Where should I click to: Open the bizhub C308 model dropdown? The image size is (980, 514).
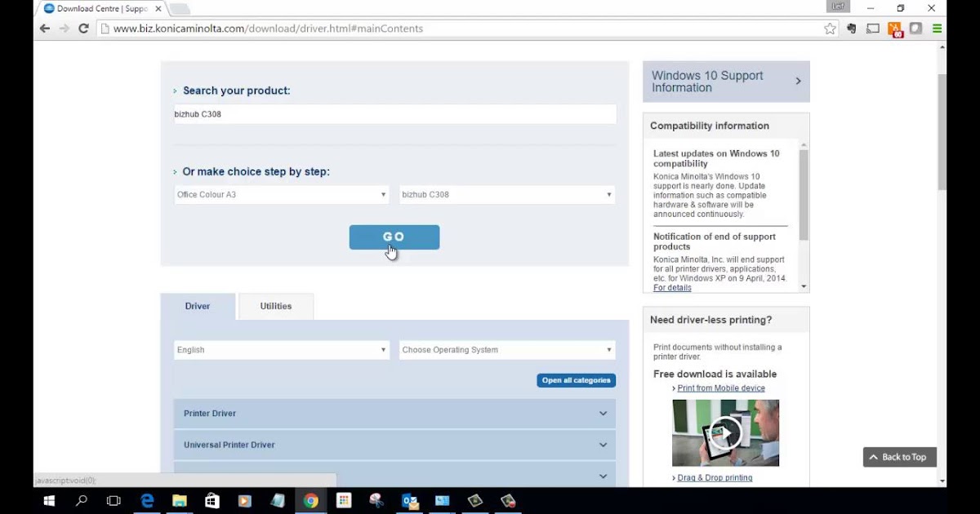pyautogui.click(x=507, y=195)
